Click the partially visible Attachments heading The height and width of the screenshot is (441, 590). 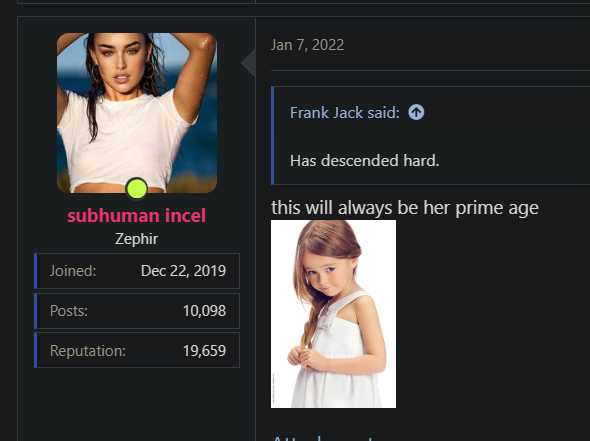click(323, 438)
